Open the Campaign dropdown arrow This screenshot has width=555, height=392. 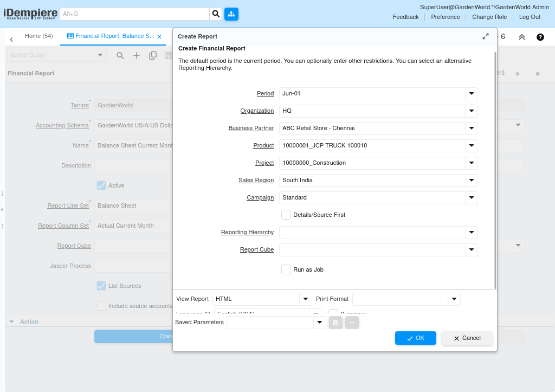[x=472, y=197]
